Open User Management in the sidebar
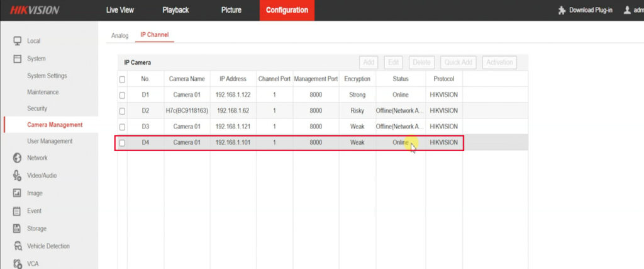This screenshot has width=644, height=269. coord(50,141)
